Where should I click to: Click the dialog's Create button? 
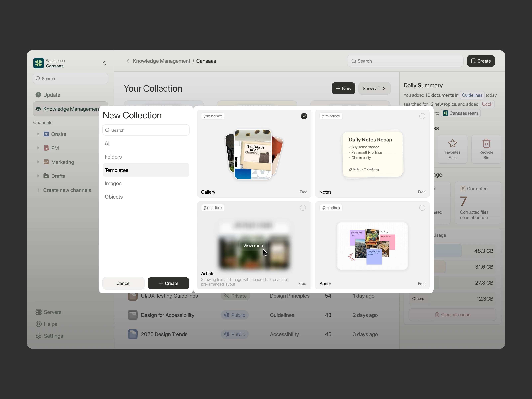(x=168, y=283)
